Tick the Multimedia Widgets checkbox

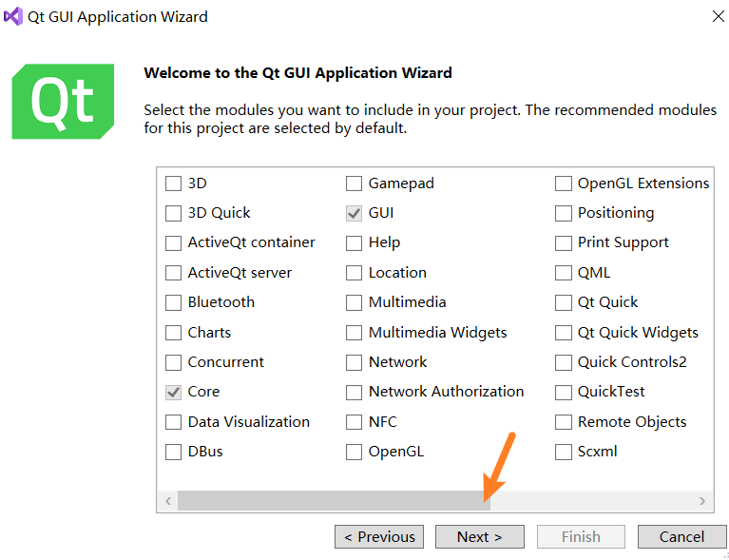[354, 333]
